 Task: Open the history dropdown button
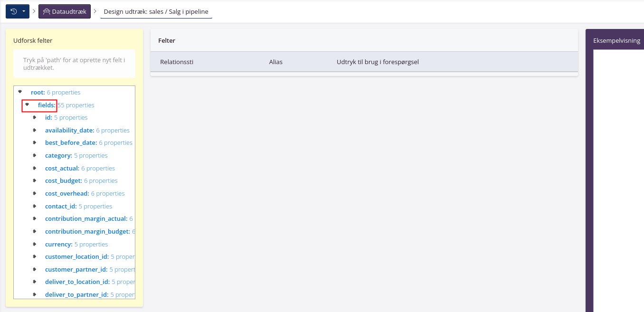click(18, 11)
